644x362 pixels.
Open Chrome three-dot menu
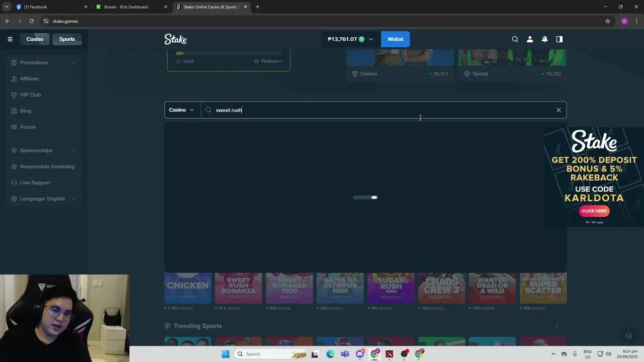point(637,21)
